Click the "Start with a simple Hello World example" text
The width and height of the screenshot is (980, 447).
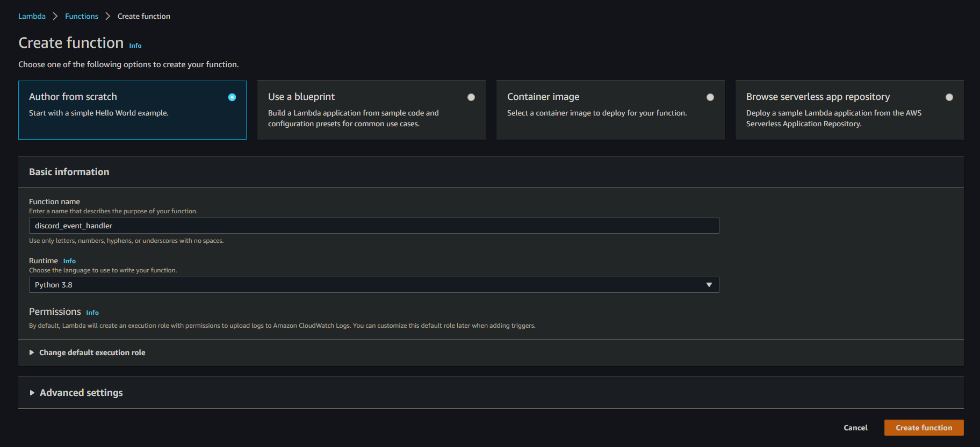tap(99, 113)
